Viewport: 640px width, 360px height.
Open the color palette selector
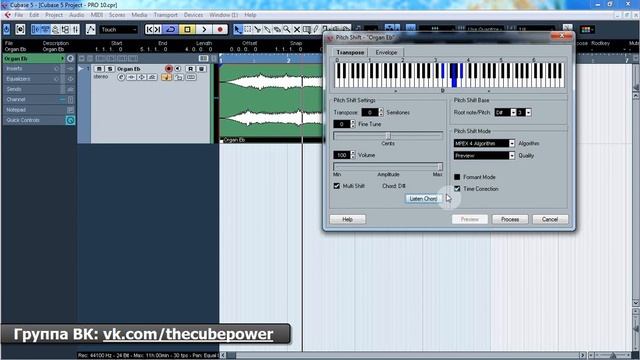(587, 29)
